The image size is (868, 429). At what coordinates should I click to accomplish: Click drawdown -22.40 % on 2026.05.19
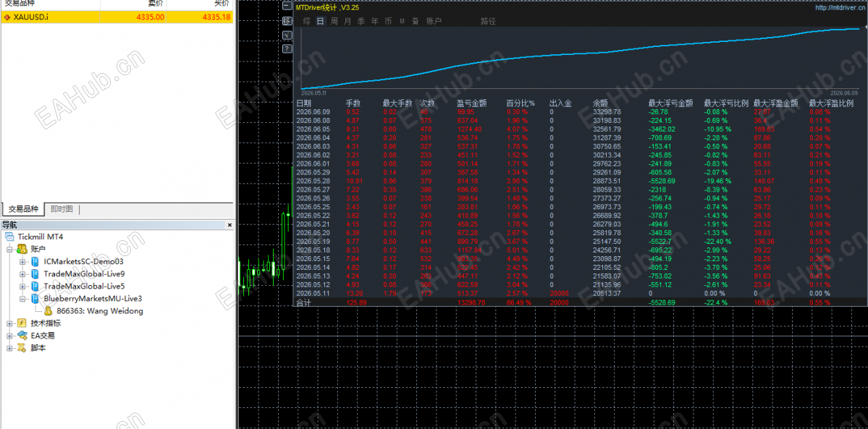[718, 242]
